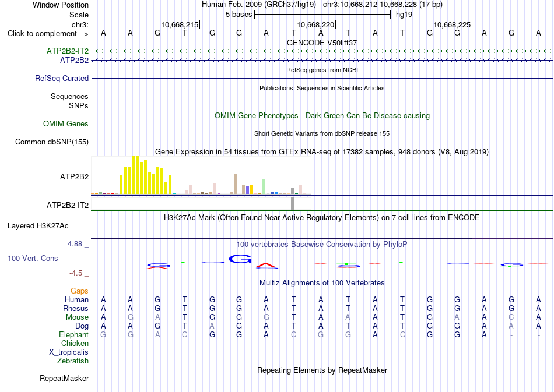This screenshot has height=392, width=554.
Task: Open Short Genetic Variants dbSNP 155 title
Action: [322, 133]
